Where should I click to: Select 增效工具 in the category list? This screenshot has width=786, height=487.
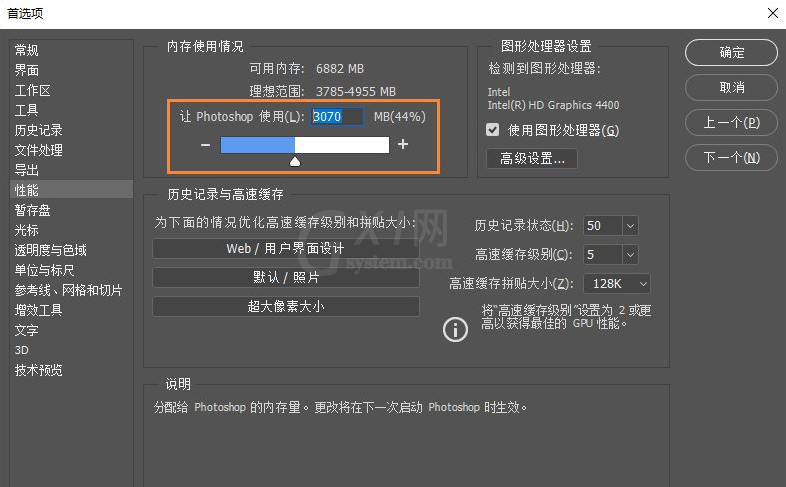click(71, 310)
